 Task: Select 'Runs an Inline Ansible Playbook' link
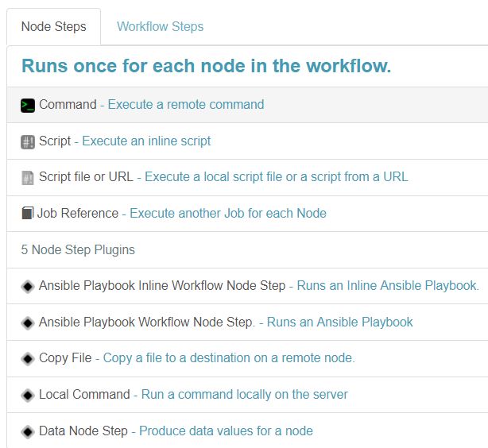(388, 286)
